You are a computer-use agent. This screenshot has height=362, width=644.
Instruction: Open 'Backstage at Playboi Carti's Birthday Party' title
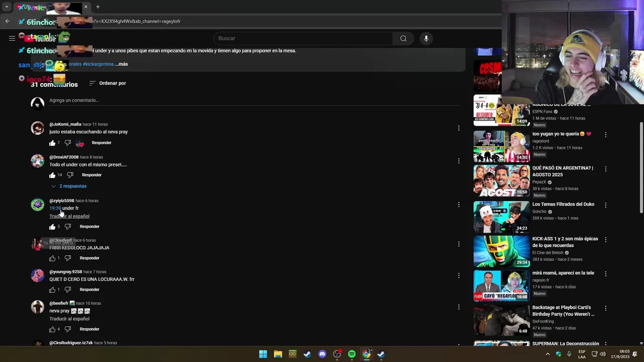point(563,311)
